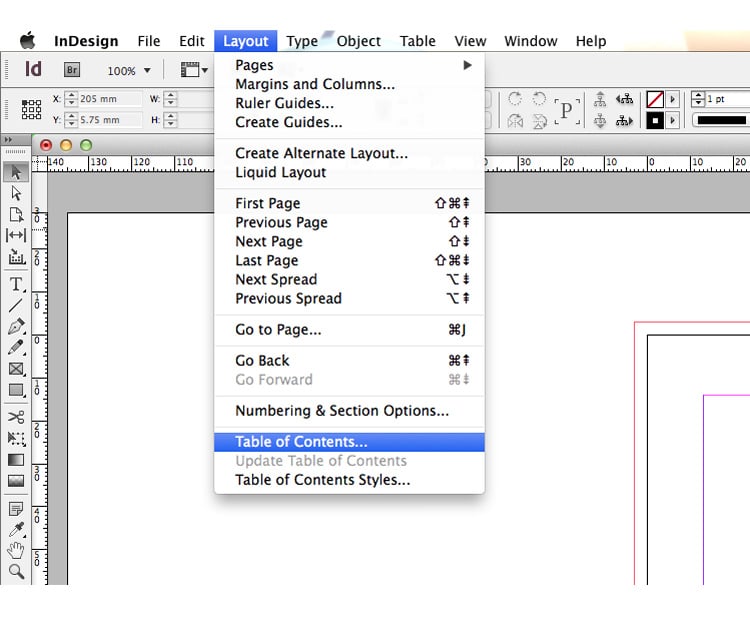
Task: Open the Apple menu
Action: 28,41
